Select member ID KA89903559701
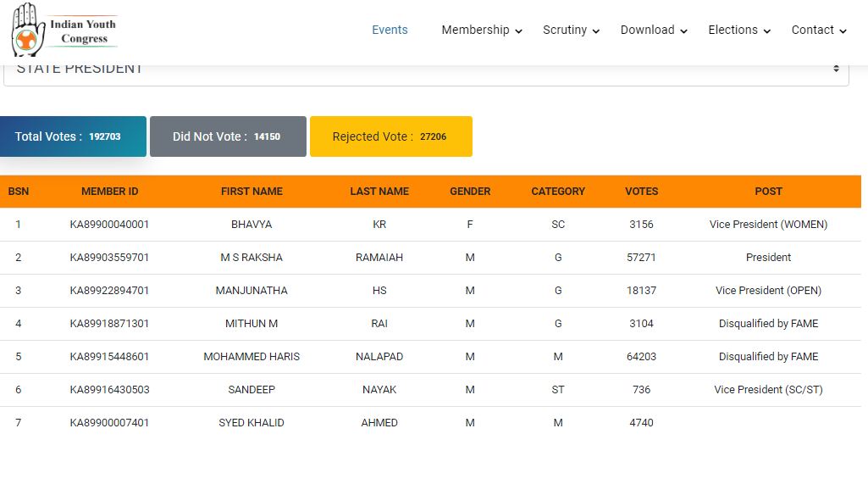Viewport: 868px width, 484px height. pos(109,258)
